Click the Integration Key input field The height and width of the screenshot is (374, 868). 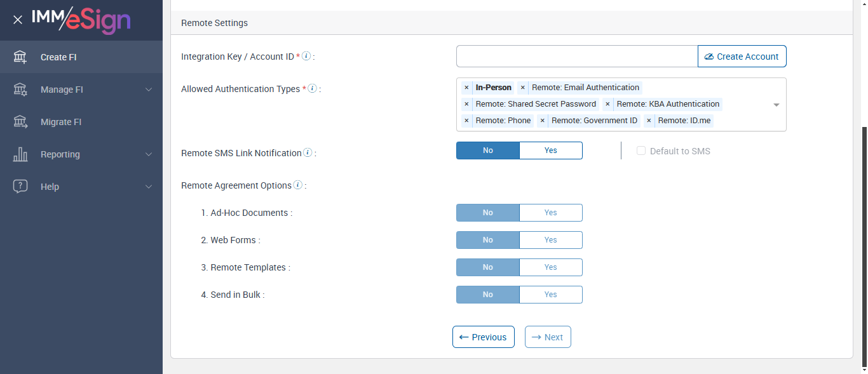576,57
